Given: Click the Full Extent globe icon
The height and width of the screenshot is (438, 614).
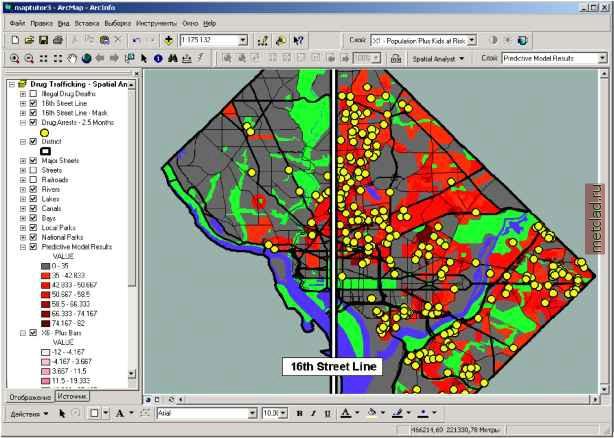Looking at the screenshot, I should (x=86, y=58).
